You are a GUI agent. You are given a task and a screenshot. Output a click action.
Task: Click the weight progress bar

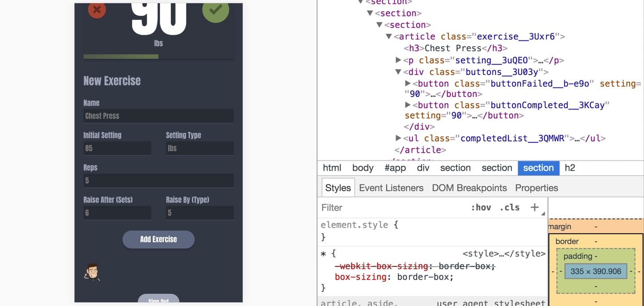158,57
